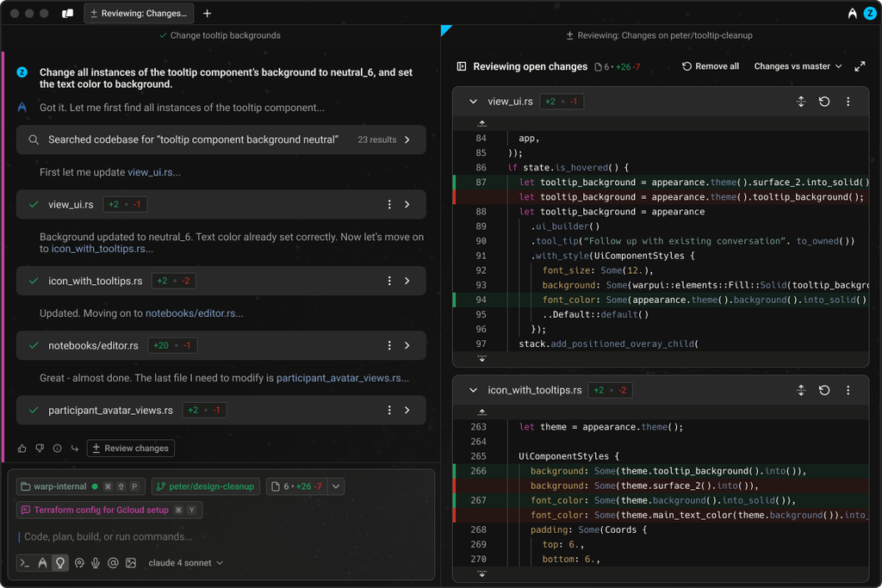Revert changes in view_ui.rs diff

[824, 102]
